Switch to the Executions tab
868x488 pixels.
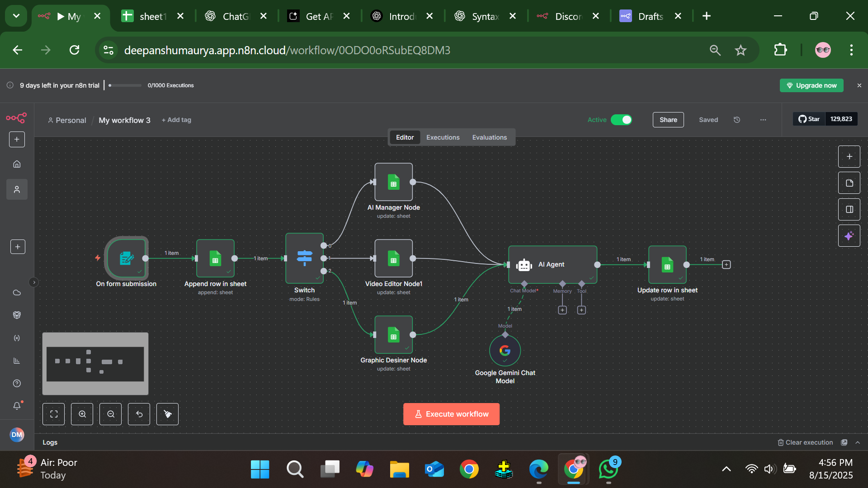[443, 137]
